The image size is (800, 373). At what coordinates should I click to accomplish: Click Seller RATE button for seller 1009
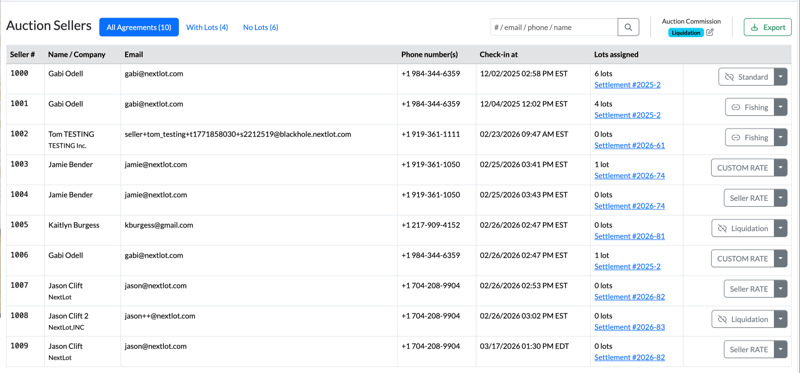pyautogui.click(x=749, y=349)
